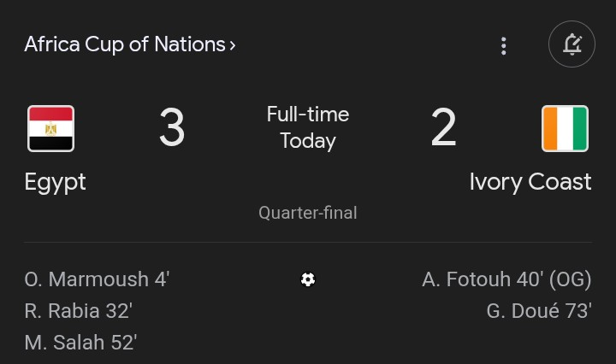Click Ivory Coast's score of 2
Image resolution: width=616 pixels, height=364 pixels.
coord(443,129)
